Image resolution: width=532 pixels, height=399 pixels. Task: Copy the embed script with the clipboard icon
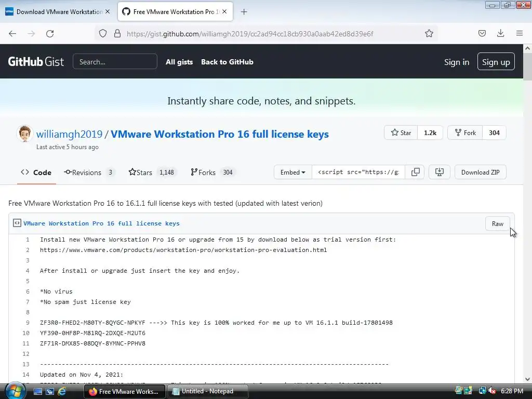tap(415, 172)
